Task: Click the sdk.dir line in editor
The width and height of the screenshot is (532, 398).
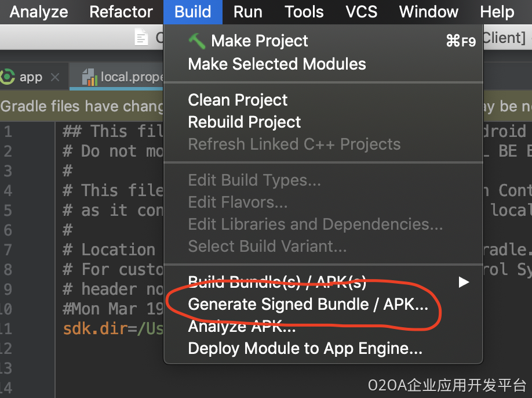Action: pos(110,329)
